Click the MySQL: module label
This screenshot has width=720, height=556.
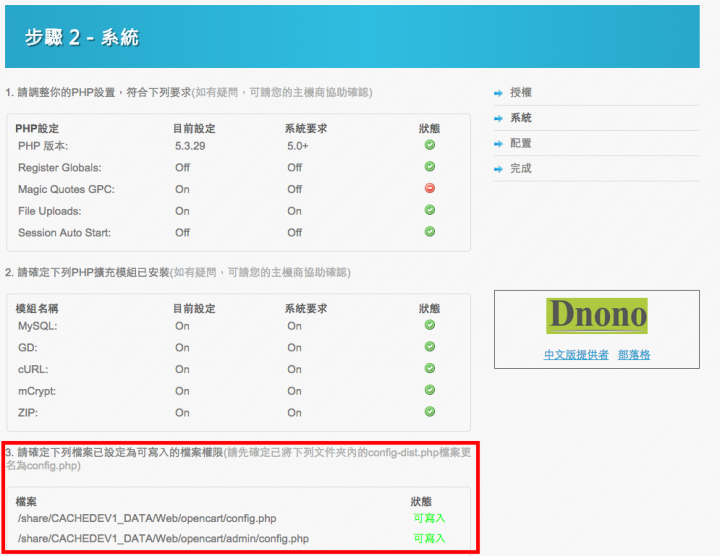[x=38, y=326]
